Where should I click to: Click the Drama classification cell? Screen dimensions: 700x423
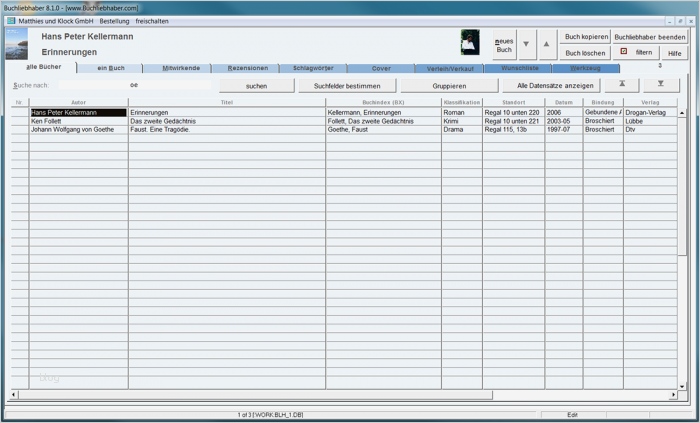[x=462, y=129]
